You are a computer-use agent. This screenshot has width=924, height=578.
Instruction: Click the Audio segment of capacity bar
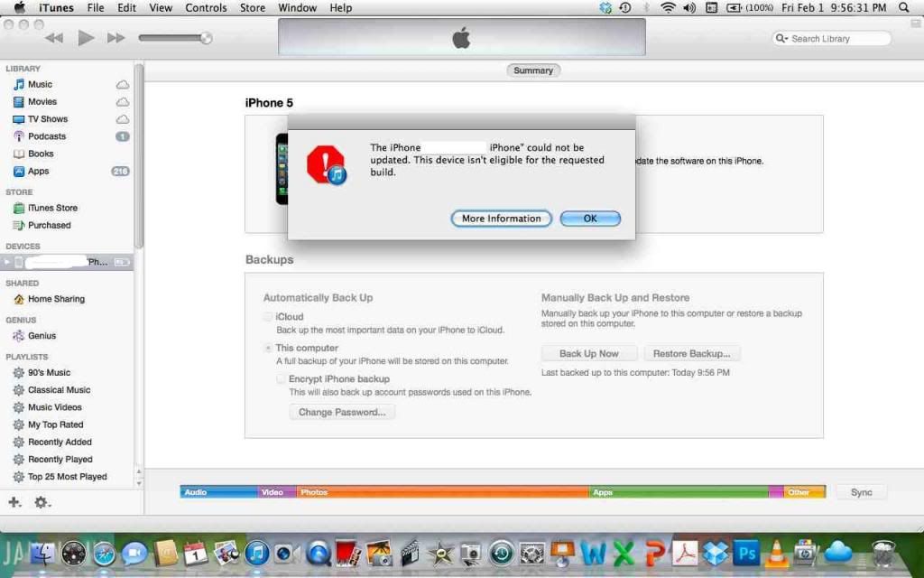pos(219,492)
